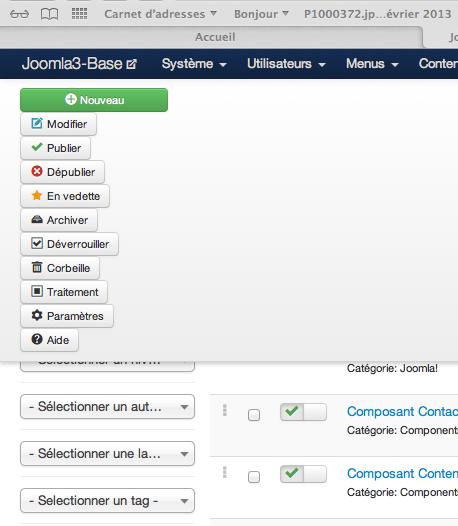
Task: Click the red Dépublier cross icon
Action: tap(37, 171)
